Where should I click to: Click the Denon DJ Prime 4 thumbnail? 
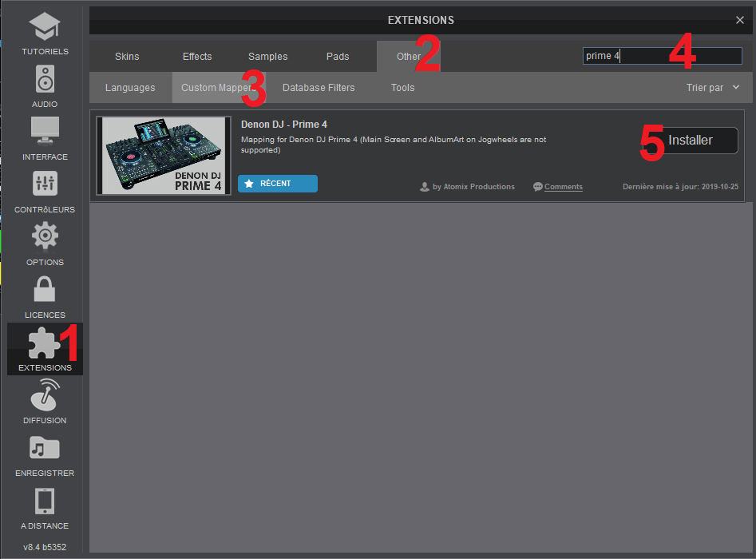tap(164, 156)
